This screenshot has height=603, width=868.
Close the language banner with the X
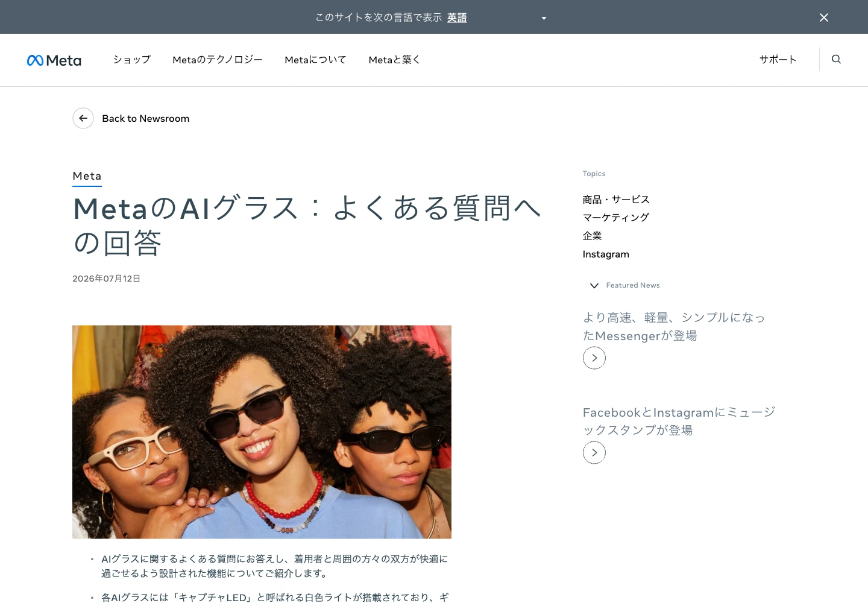coord(824,17)
